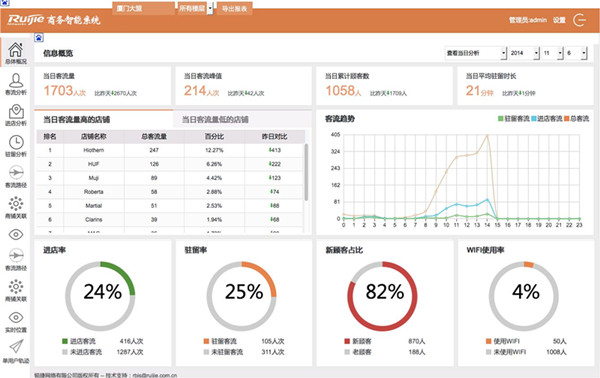
Task: Open the 厦门大厦 building selector
Action: pos(143,8)
